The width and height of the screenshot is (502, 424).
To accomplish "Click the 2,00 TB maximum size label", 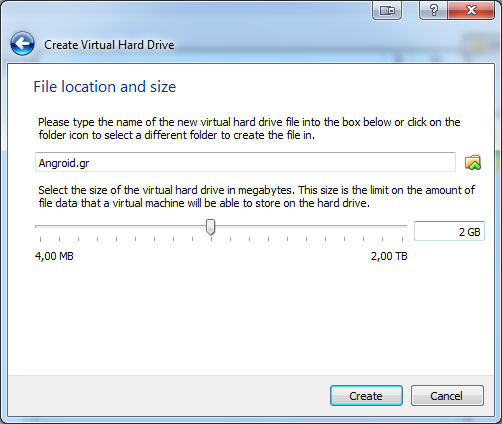I will (x=389, y=256).
